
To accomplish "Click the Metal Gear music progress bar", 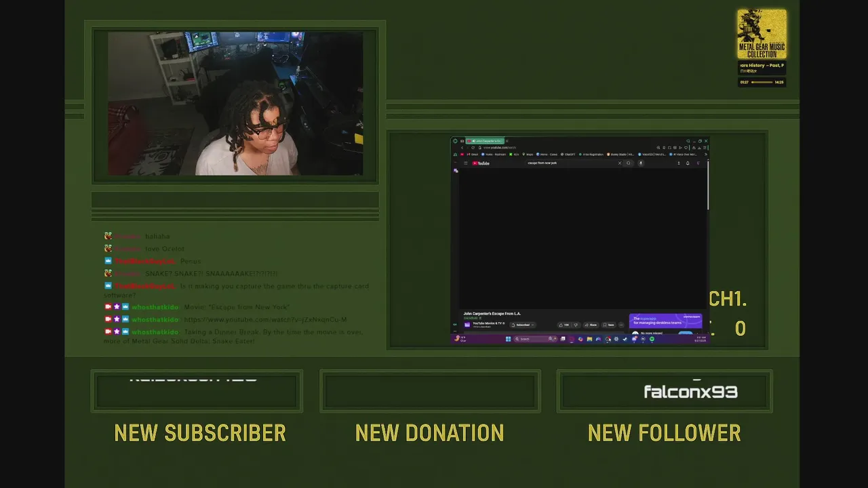I will coord(762,82).
